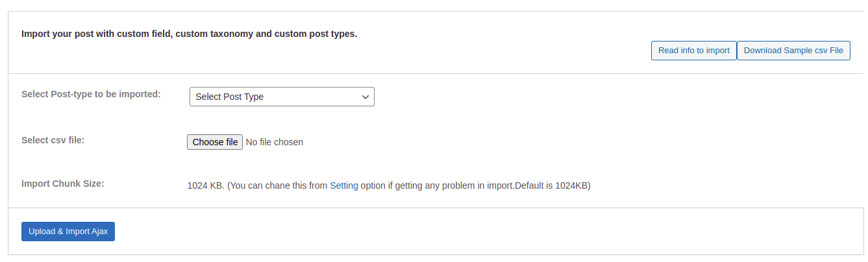The height and width of the screenshot is (262, 868).
Task: Click the Import your post heading text
Action: (190, 34)
